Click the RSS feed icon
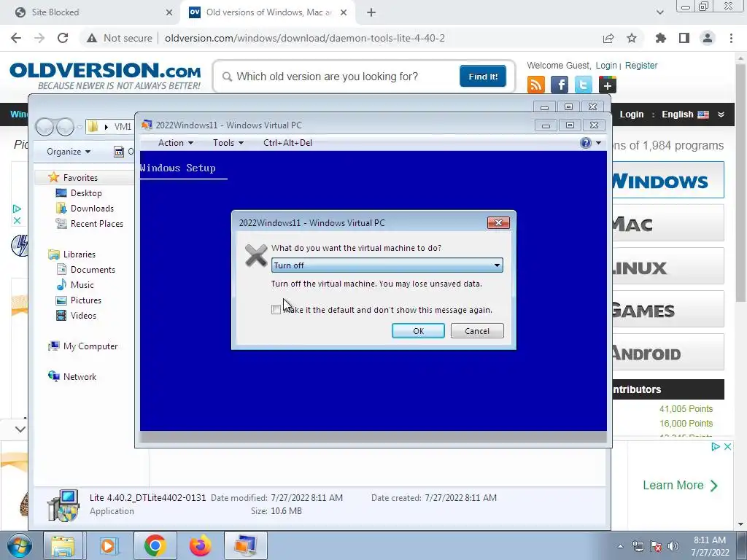Viewport: 747px width, 560px height. [536, 85]
